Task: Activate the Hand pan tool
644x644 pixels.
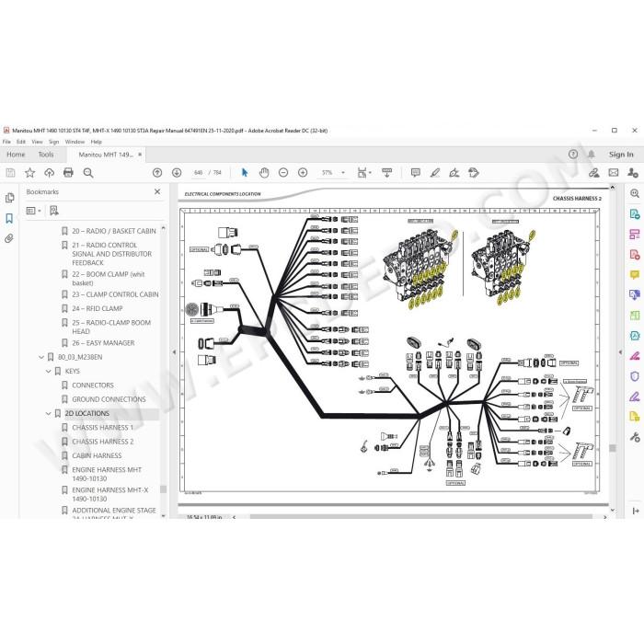Action: (x=264, y=173)
